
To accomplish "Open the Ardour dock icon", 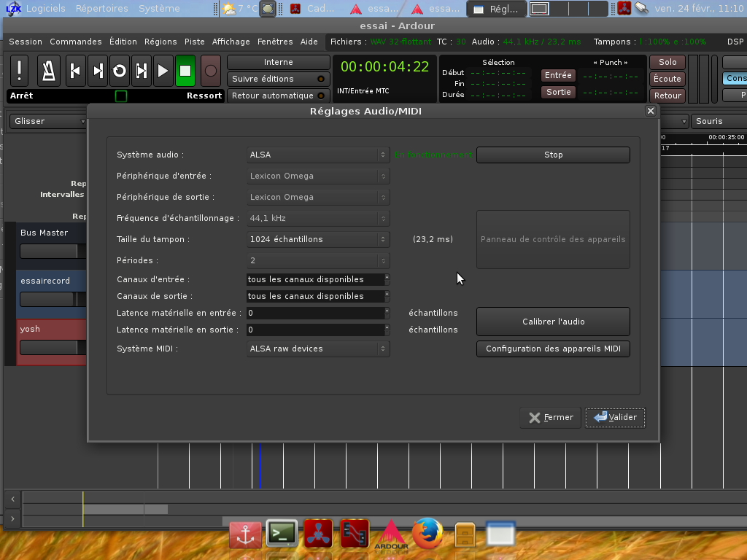I will [x=391, y=535].
